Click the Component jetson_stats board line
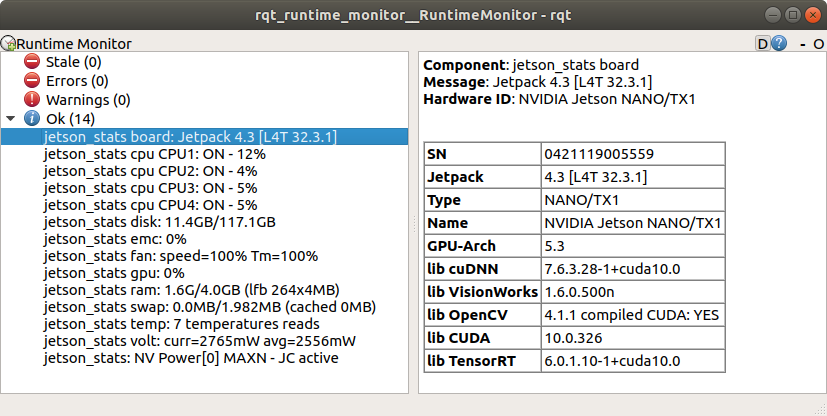 (531, 65)
